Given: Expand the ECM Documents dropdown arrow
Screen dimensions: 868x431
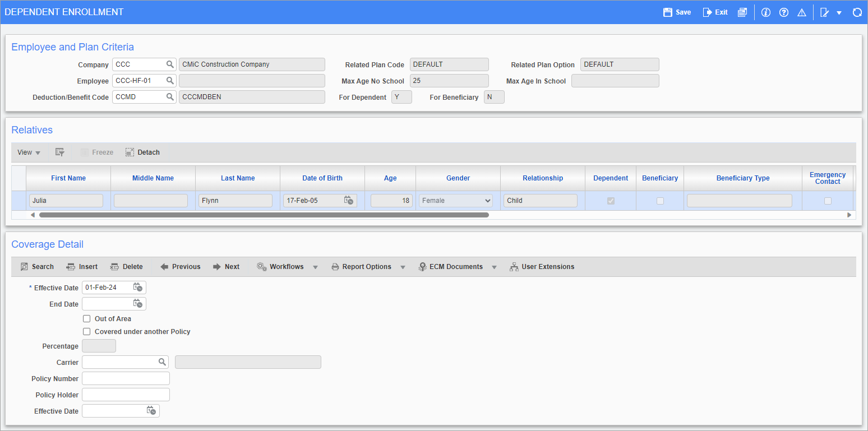Looking at the screenshot, I should coord(494,267).
